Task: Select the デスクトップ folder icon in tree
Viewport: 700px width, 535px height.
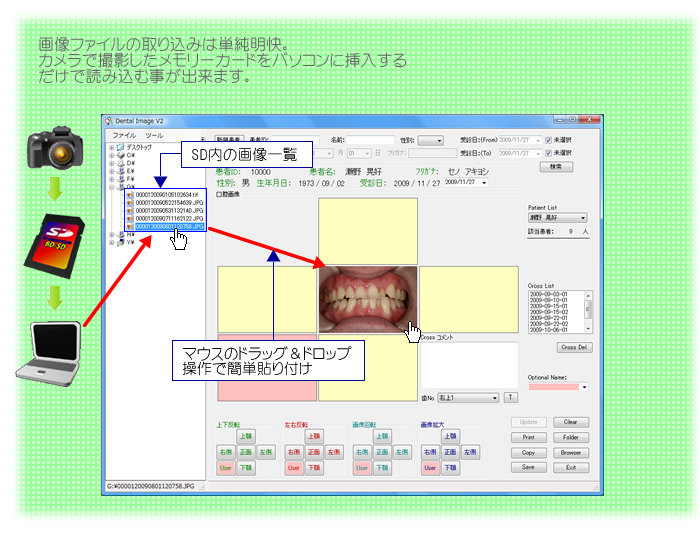Action: [x=120, y=147]
